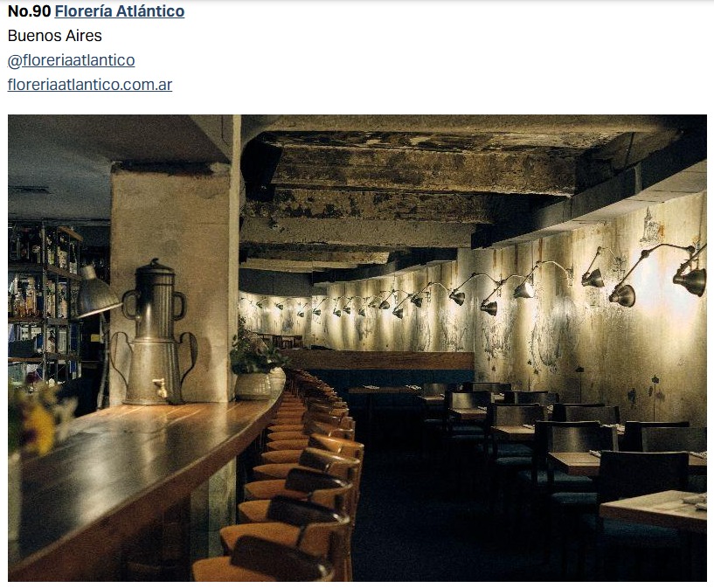Visit the floreriaatlantico.com.ar website link

coord(90,85)
